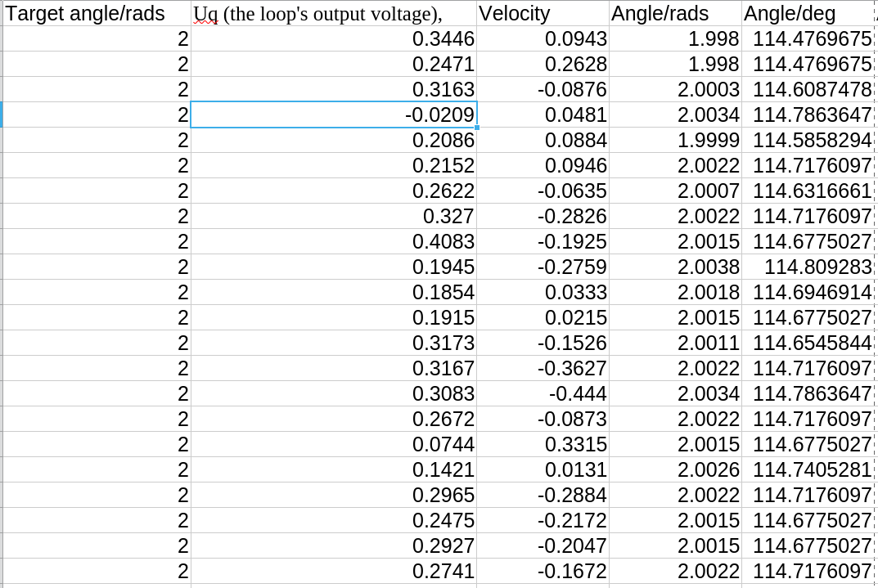This screenshot has width=878, height=588.
Task: Select the 'Velocity' column header cell
Action: click(543, 13)
